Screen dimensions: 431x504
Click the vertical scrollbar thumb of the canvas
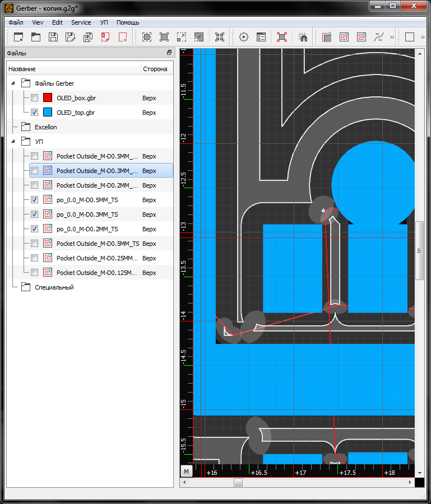[x=419, y=250]
